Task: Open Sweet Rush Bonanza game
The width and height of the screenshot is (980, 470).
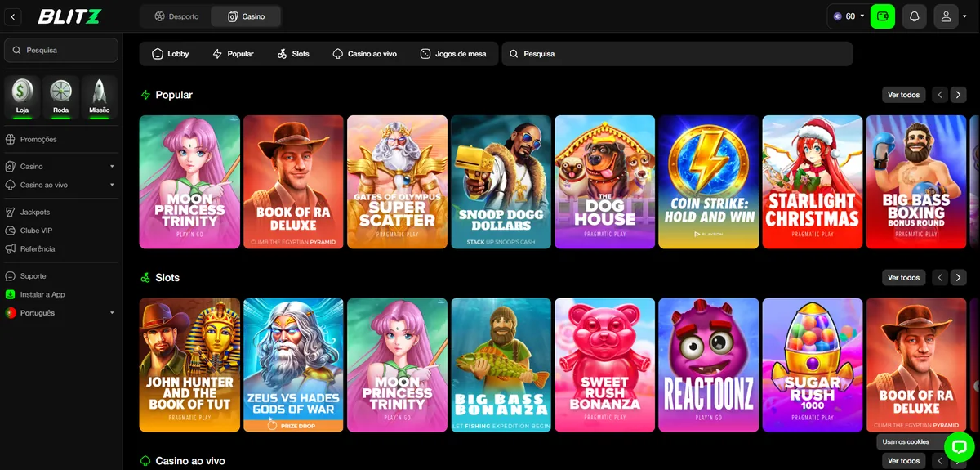Action: coord(604,365)
